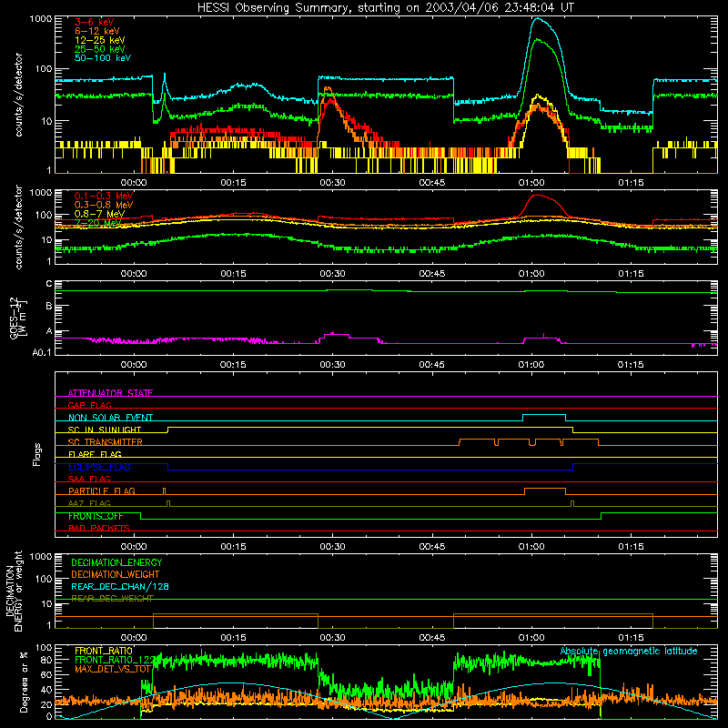728x728 pixels.
Task: Click the vertical 'Flags' axis title
Action: pyautogui.click(x=37, y=454)
